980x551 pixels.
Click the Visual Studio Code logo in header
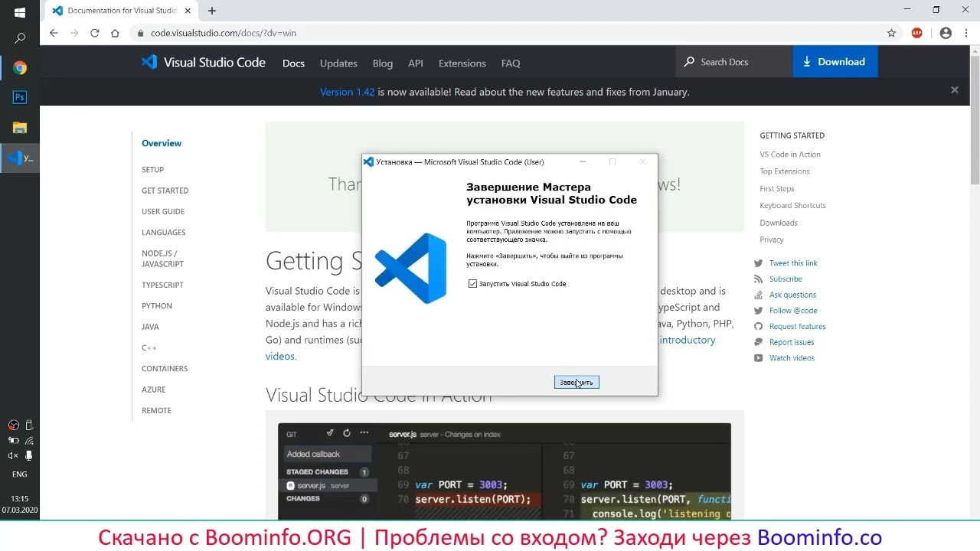203,62
